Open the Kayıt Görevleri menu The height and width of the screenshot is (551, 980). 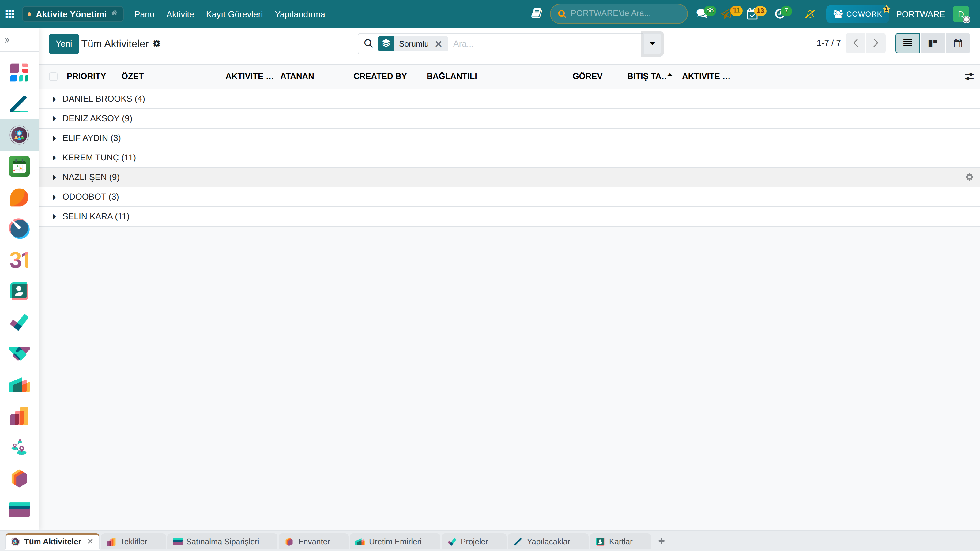234,14
